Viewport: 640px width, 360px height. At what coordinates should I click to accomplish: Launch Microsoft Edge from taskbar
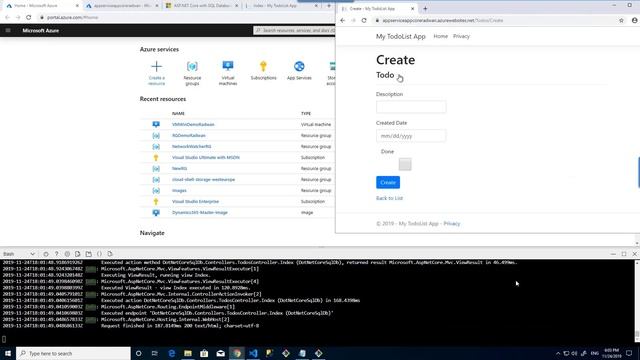coord(171,353)
